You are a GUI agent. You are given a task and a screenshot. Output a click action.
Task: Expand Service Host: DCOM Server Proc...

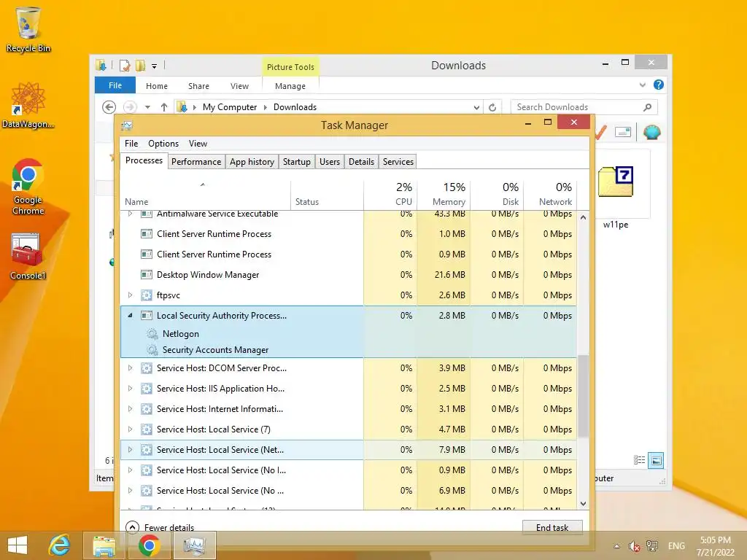(130, 368)
